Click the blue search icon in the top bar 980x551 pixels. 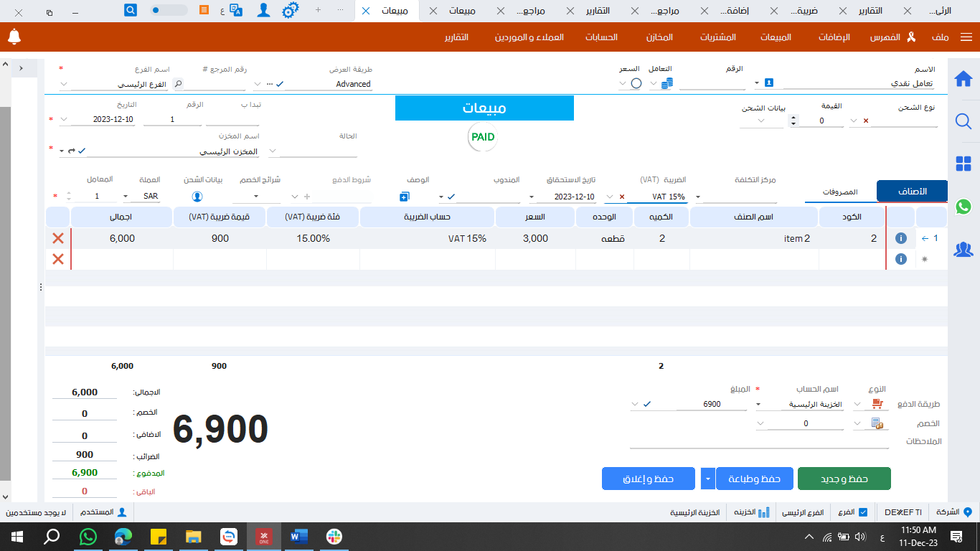(131, 10)
